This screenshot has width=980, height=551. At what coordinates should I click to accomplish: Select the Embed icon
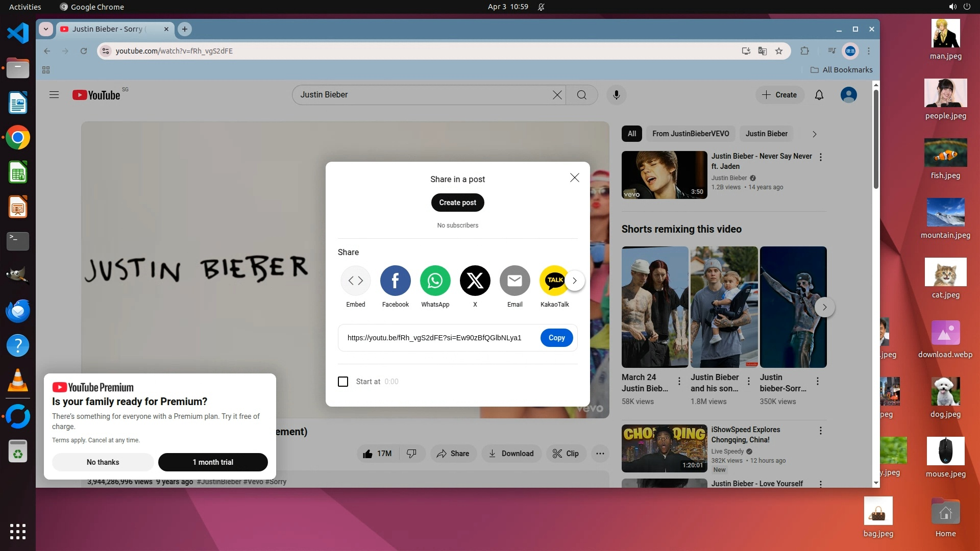pyautogui.click(x=355, y=281)
